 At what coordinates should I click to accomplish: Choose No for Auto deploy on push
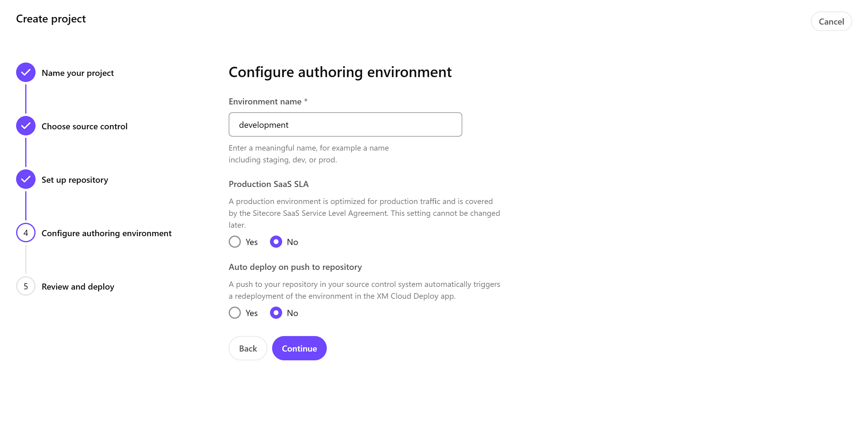pyautogui.click(x=276, y=313)
